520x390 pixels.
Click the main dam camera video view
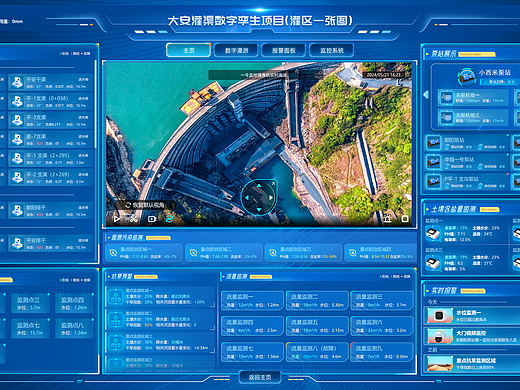click(259, 144)
